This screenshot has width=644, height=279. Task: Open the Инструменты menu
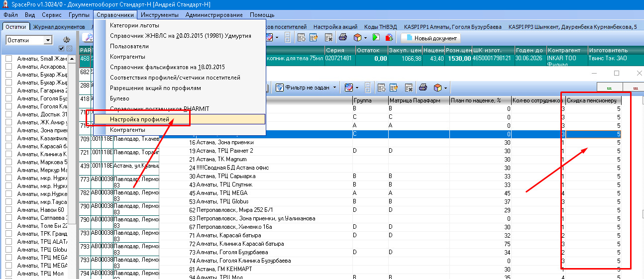[x=159, y=15]
